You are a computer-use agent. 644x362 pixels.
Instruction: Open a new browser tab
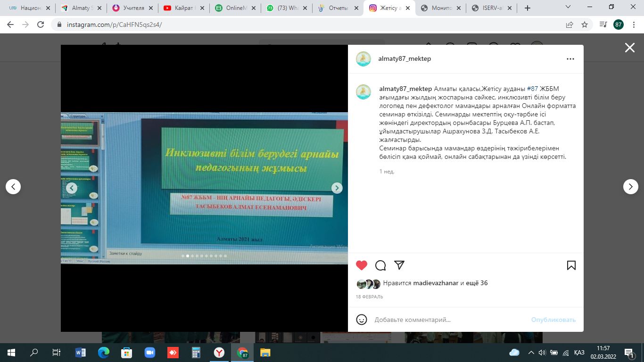[528, 8]
